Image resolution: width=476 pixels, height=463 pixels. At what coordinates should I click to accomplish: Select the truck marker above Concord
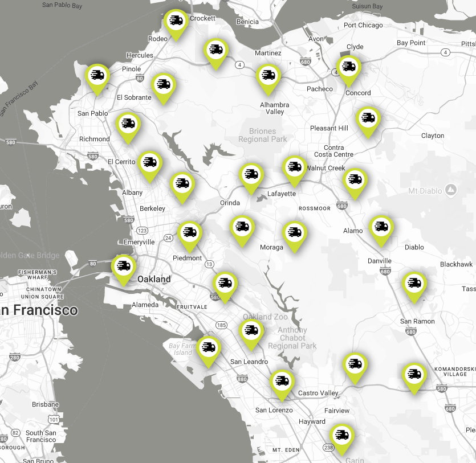pyautogui.click(x=348, y=68)
